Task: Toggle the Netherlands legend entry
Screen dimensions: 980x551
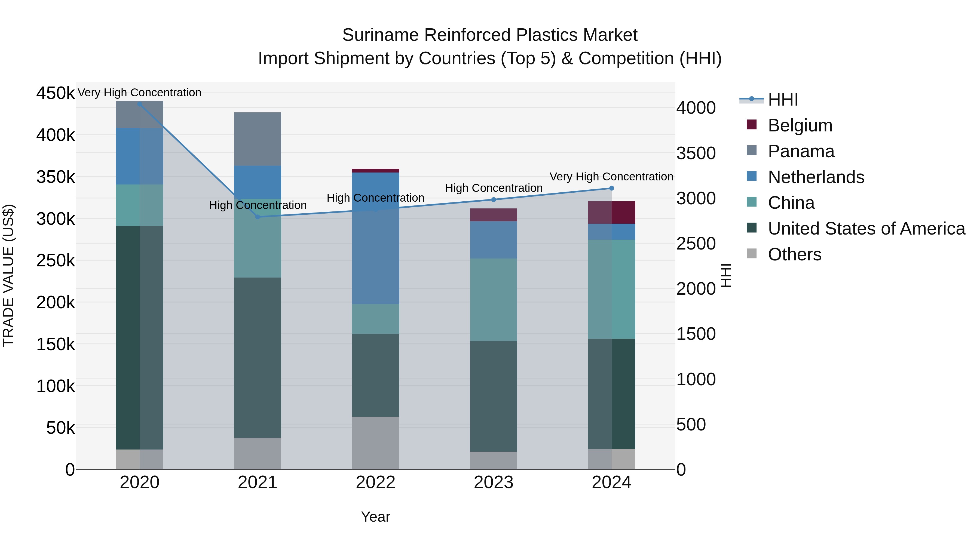Action: point(806,177)
